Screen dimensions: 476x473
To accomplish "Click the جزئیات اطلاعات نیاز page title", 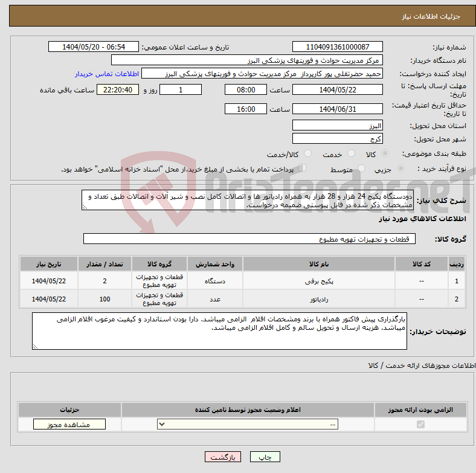I will click(x=431, y=16).
